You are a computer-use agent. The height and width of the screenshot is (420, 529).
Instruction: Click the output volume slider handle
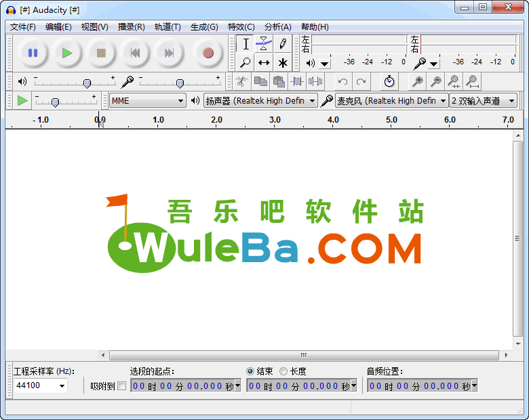[87, 83]
